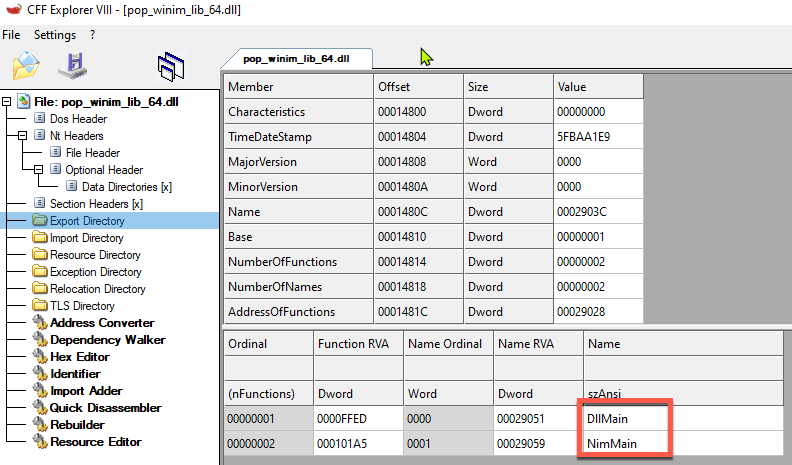Select the AddressOfFunctions value 00029028
The width and height of the screenshot is (792, 465).
[x=598, y=312]
